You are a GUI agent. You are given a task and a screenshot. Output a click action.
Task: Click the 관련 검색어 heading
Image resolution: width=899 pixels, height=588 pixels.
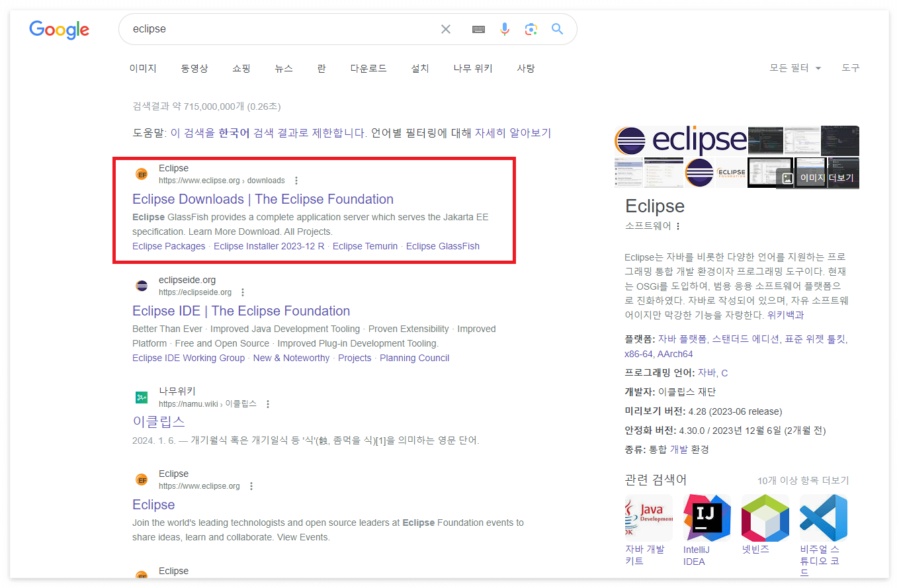pos(656,480)
